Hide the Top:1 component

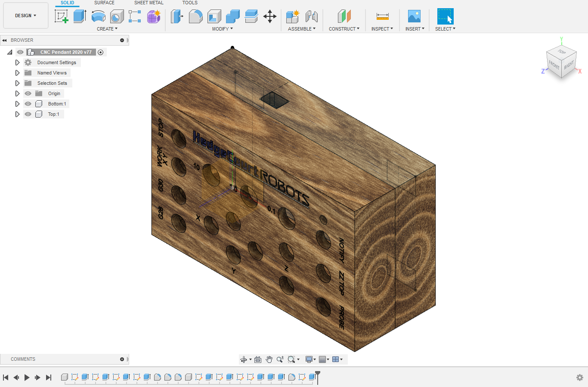pos(28,114)
